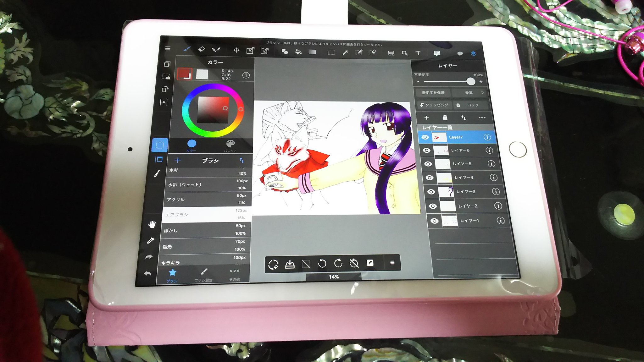The width and height of the screenshot is (644, 362).
Task: Select the Magic Wand tool
Action: (x=345, y=52)
